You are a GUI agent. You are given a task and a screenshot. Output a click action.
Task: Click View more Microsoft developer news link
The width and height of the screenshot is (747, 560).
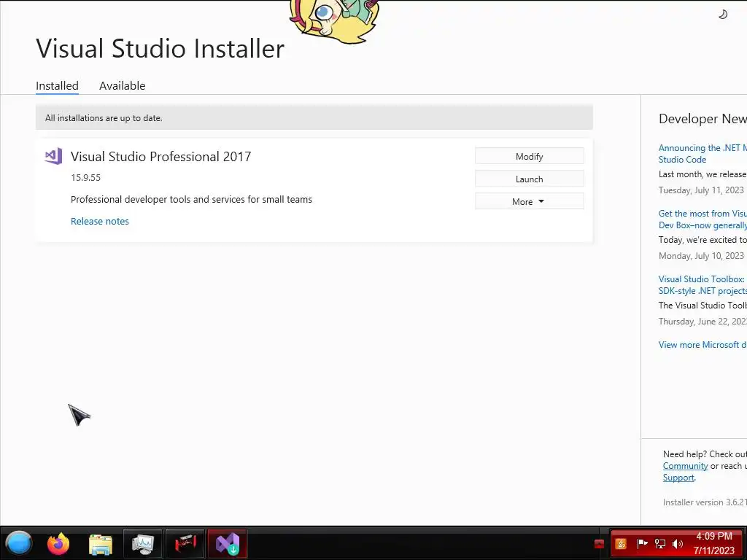pyautogui.click(x=703, y=345)
